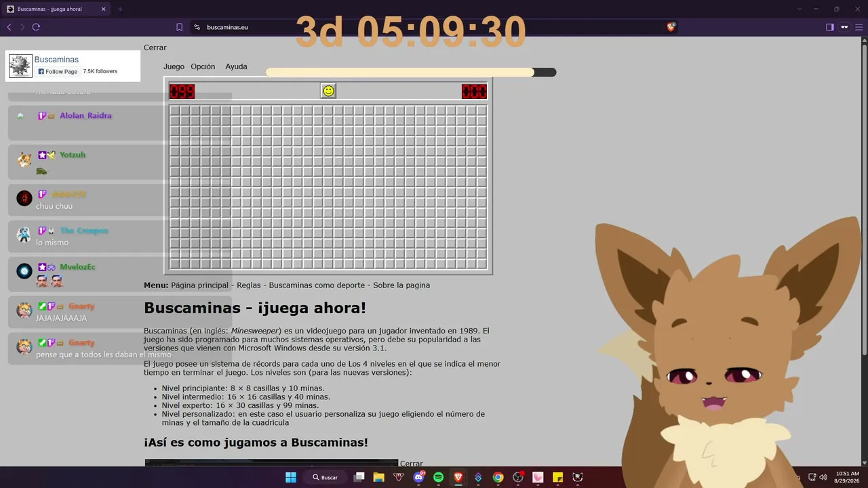Open the Buscaminas Facebook page title link
868x488 pixels.
pyautogui.click(x=56, y=60)
